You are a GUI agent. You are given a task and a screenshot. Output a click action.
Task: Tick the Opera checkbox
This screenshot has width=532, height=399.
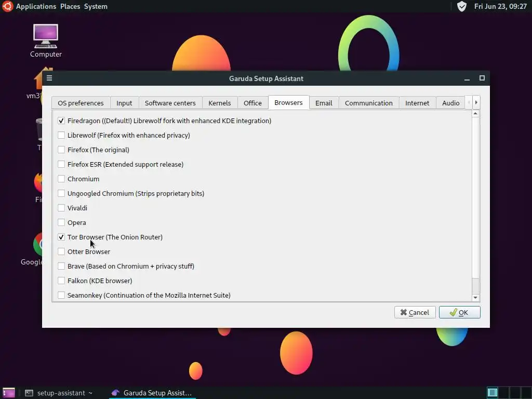[x=61, y=222]
